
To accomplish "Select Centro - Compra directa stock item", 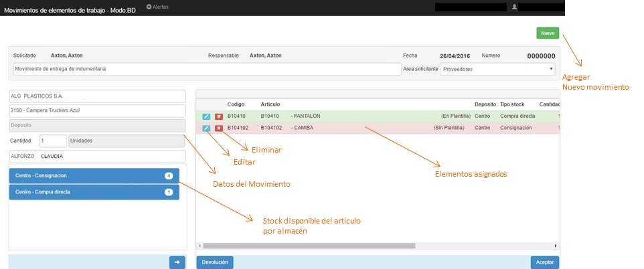I will click(94, 192).
